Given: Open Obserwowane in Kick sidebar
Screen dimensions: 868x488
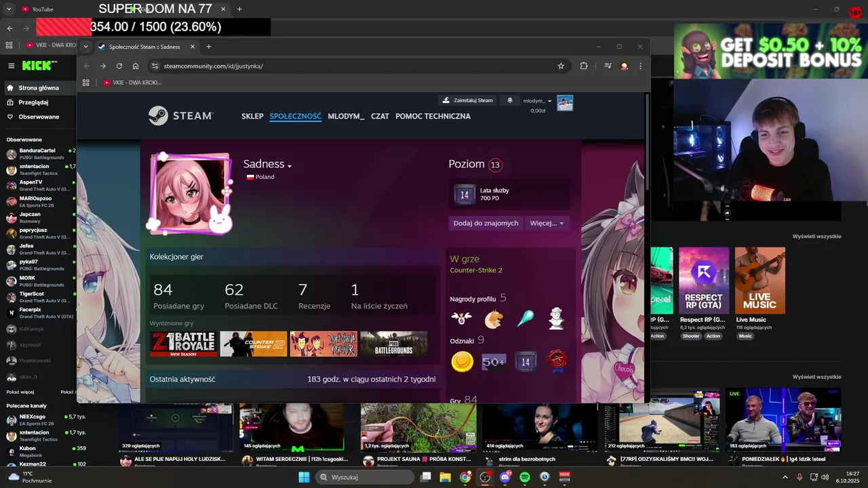Looking at the screenshot, I should pyautogui.click(x=39, y=117).
